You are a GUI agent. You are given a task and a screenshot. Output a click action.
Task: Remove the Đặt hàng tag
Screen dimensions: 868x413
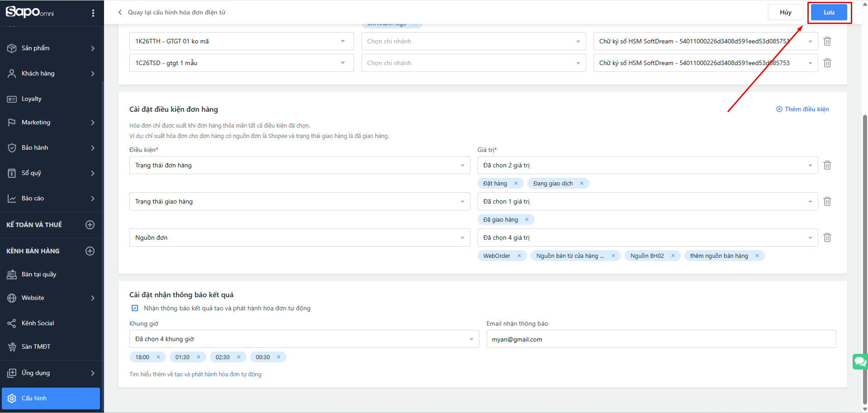(516, 183)
